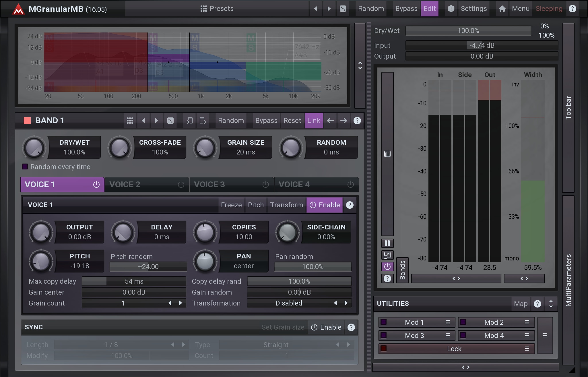Toggle Voice 3 power button
Image resolution: width=588 pixels, height=377 pixels.
265,185
